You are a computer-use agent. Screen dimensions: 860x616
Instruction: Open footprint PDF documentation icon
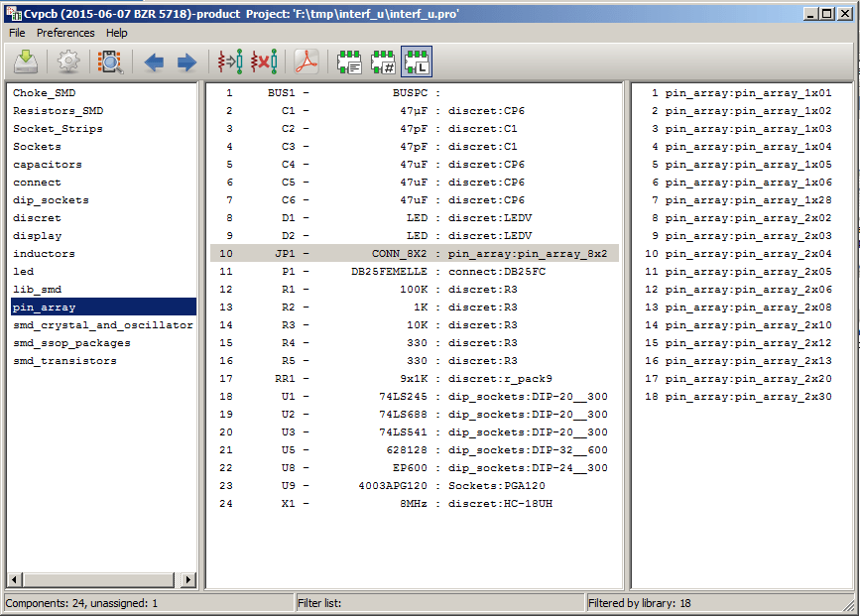pos(307,62)
